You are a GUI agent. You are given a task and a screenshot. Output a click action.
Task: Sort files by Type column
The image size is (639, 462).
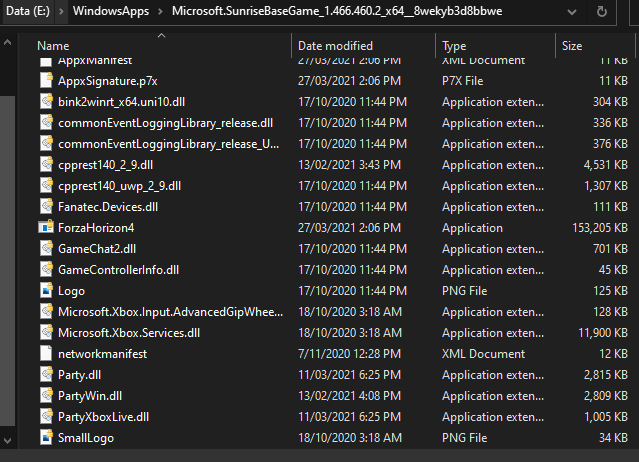coord(454,46)
